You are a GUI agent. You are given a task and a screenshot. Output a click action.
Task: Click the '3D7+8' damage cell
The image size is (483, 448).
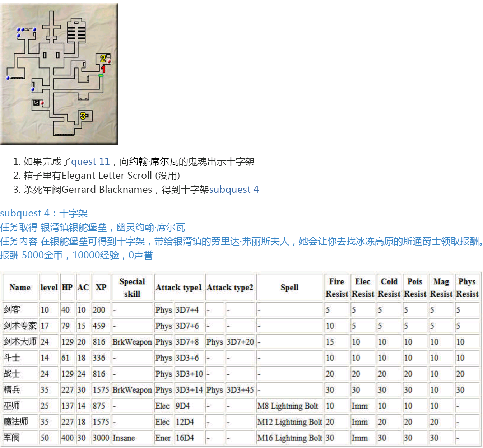click(x=189, y=342)
